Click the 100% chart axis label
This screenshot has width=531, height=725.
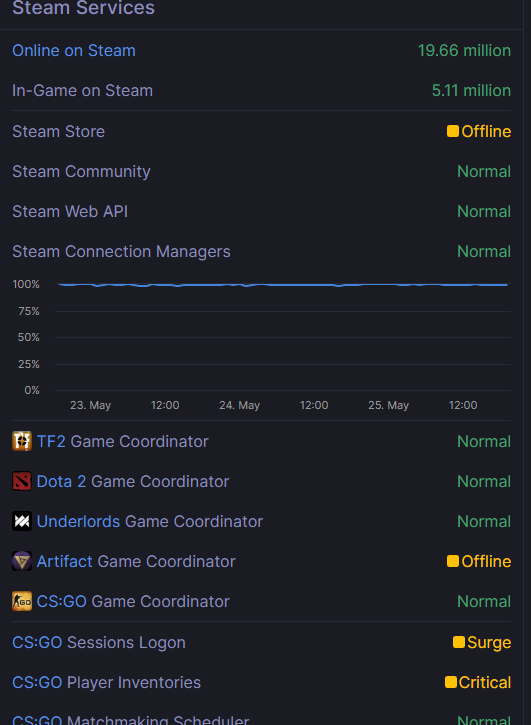pos(26,284)
